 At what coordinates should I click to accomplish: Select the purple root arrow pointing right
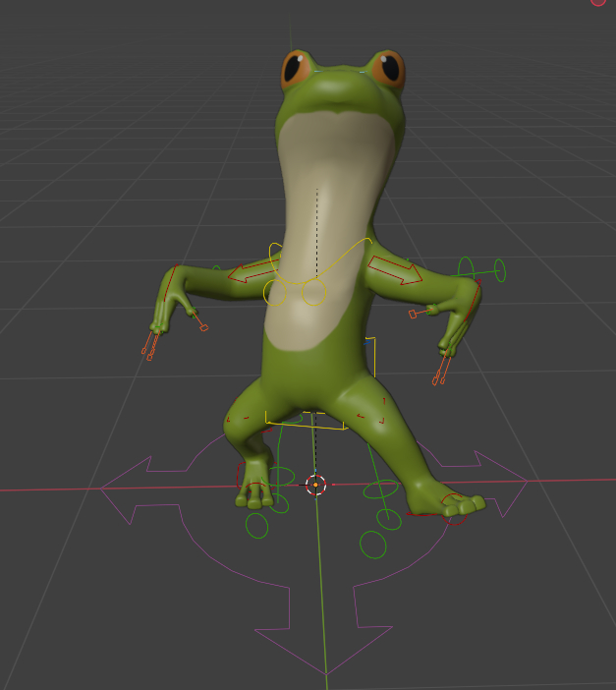click(x=506, y=482)
